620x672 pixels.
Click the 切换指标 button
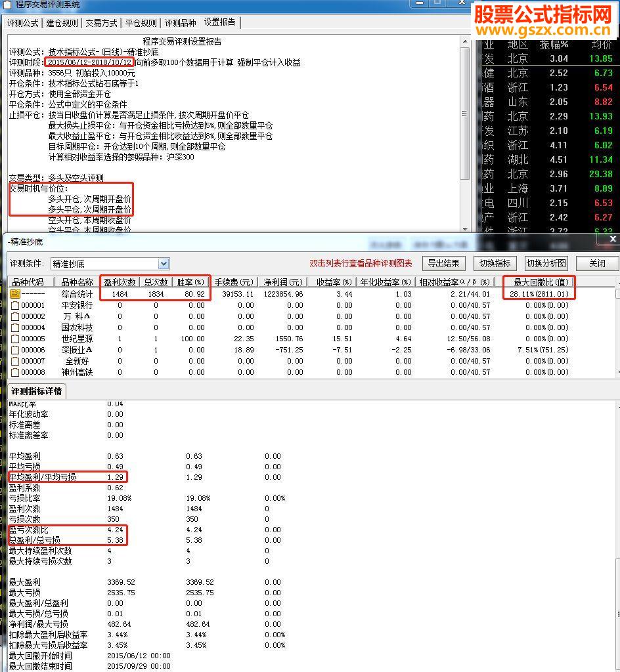click(495, 263)
